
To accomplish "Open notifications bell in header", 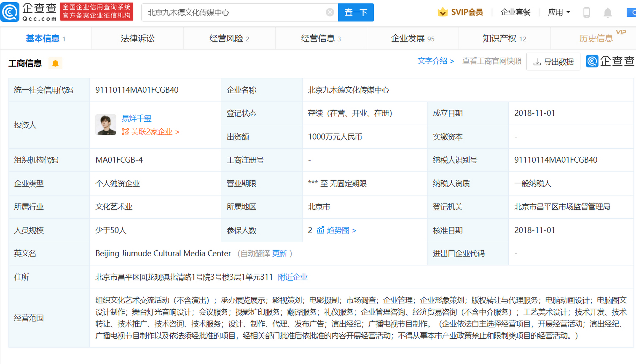I will point(608,13).
